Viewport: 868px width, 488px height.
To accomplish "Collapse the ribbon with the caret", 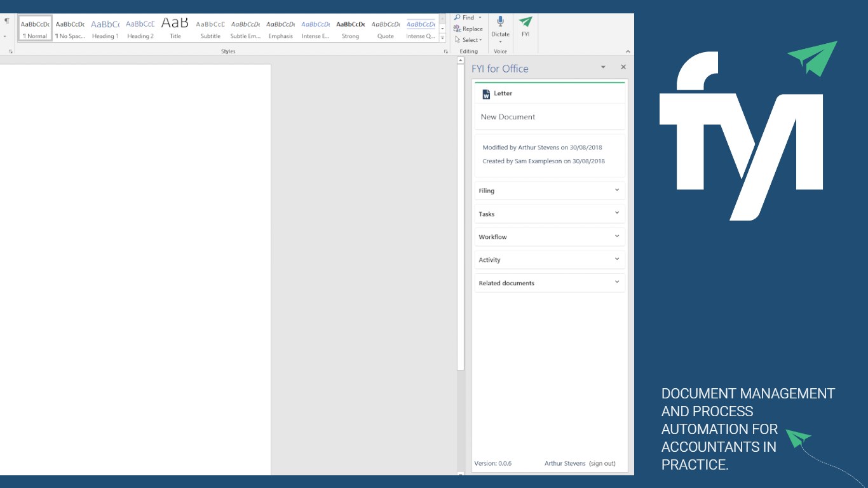I will tap(628, 51).
